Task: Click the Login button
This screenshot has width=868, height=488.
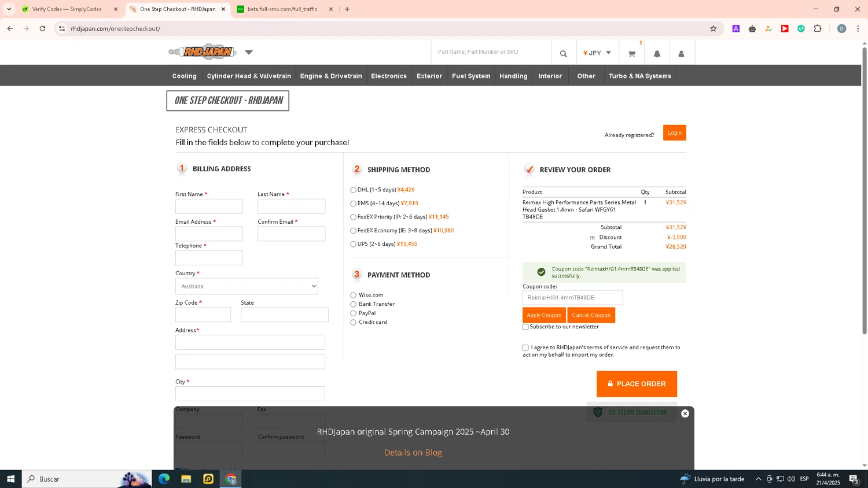Action: click(x=675, y=132)
